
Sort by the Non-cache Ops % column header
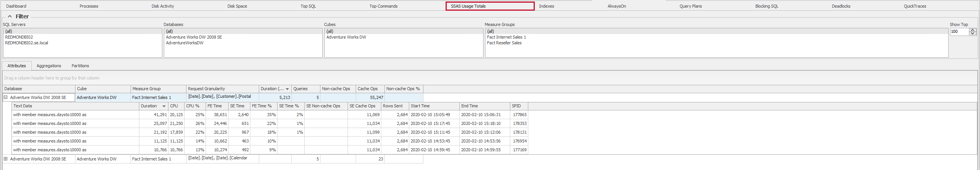(x=404, y=89)
